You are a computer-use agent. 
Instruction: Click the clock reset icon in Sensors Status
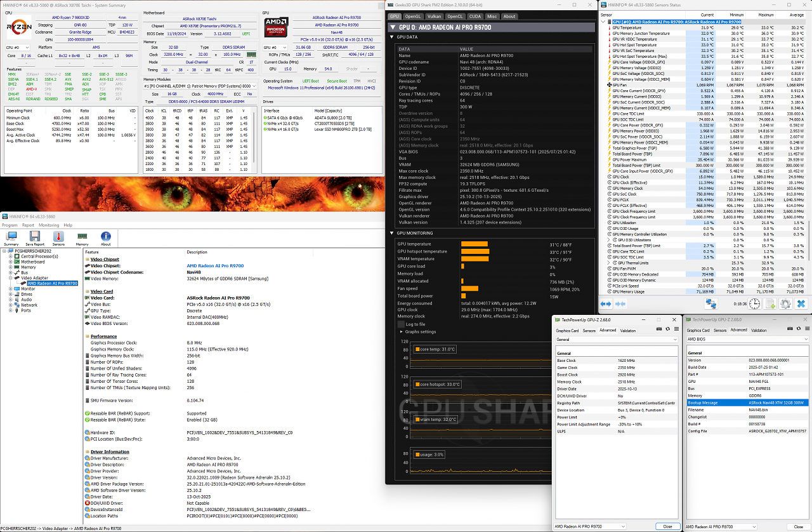point(755,304)
